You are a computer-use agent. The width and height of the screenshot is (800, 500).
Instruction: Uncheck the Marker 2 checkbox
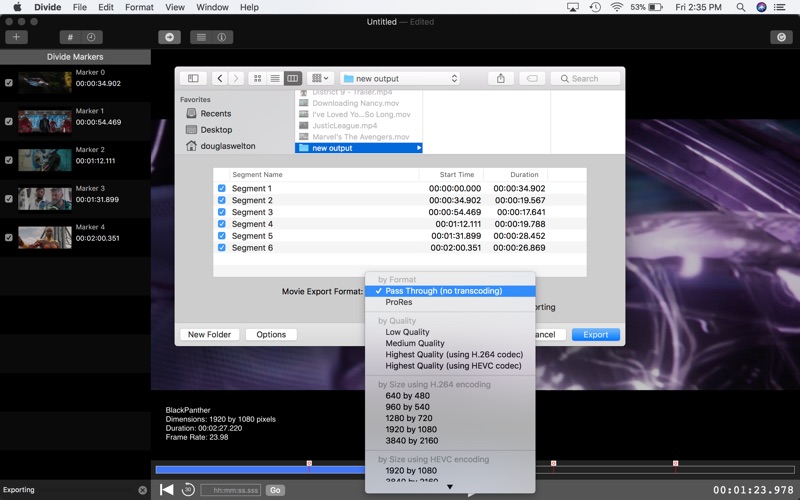click(9, 160)
